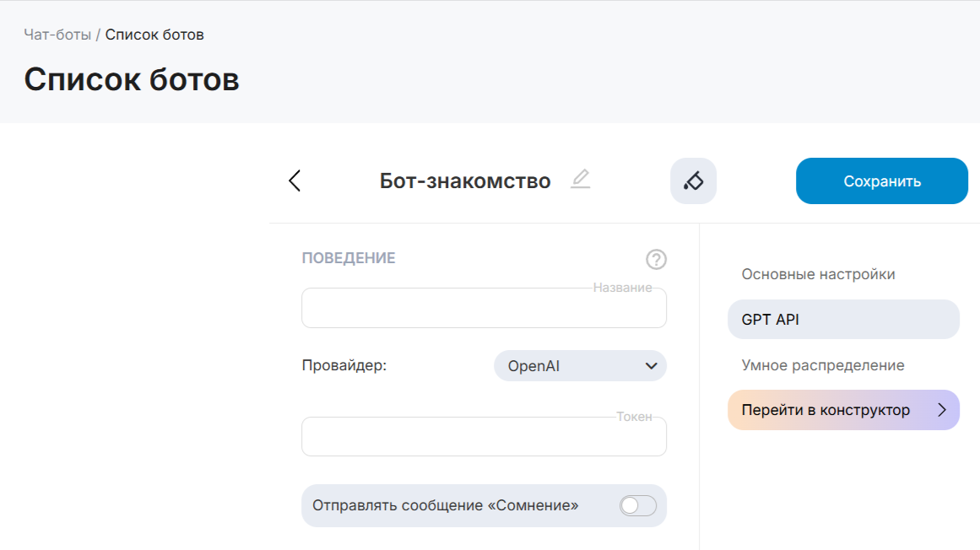Click the pencil icon to rename the bot
The height and width of the screenshot is (550, 980).
580,179
